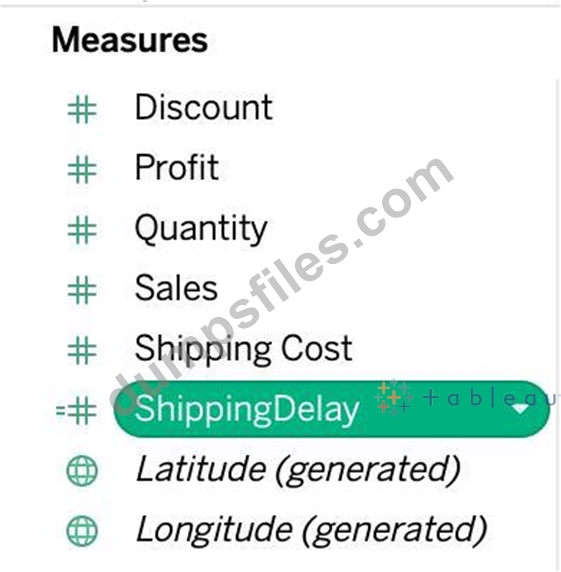Image resolution: width=561 pixels, height=572 pixels.
Task: Click the tableau logo watermark
Action: tap(467, 398)
